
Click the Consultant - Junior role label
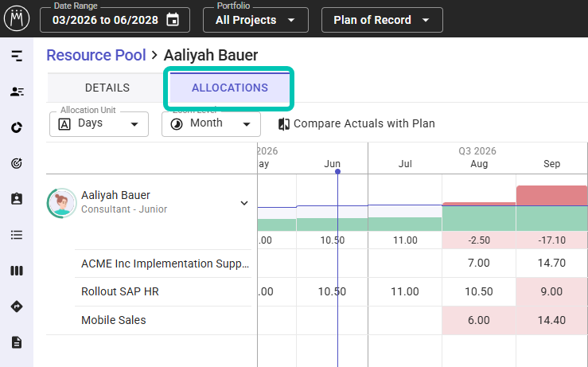(x=124, y=209)
